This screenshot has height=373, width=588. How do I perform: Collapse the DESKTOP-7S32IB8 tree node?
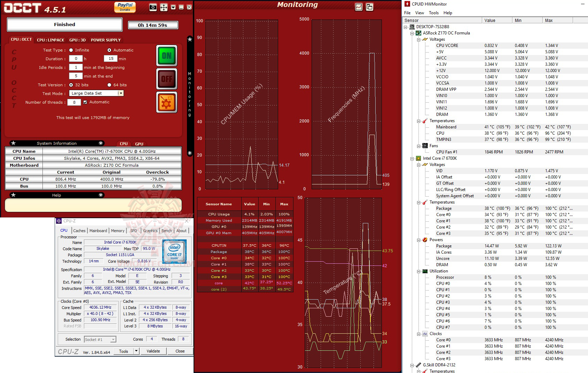point(406,27)
